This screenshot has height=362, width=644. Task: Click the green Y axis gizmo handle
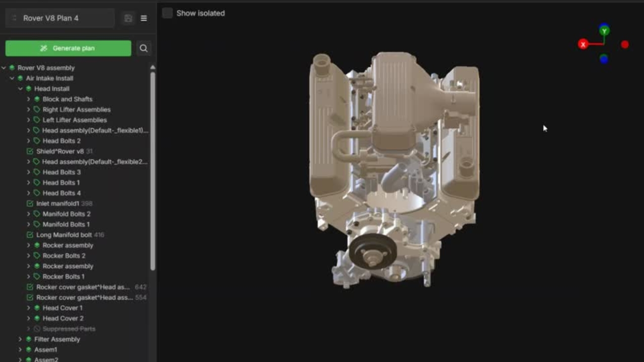coord(604,31)
